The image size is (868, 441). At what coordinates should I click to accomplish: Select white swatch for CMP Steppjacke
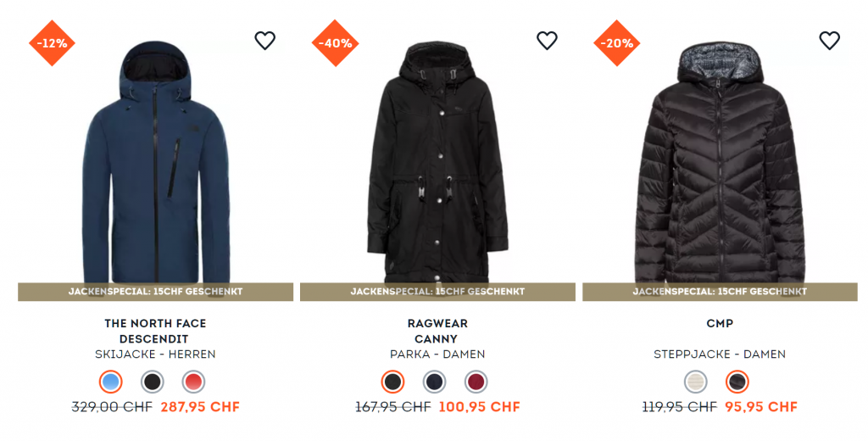(x=695, y=382)
